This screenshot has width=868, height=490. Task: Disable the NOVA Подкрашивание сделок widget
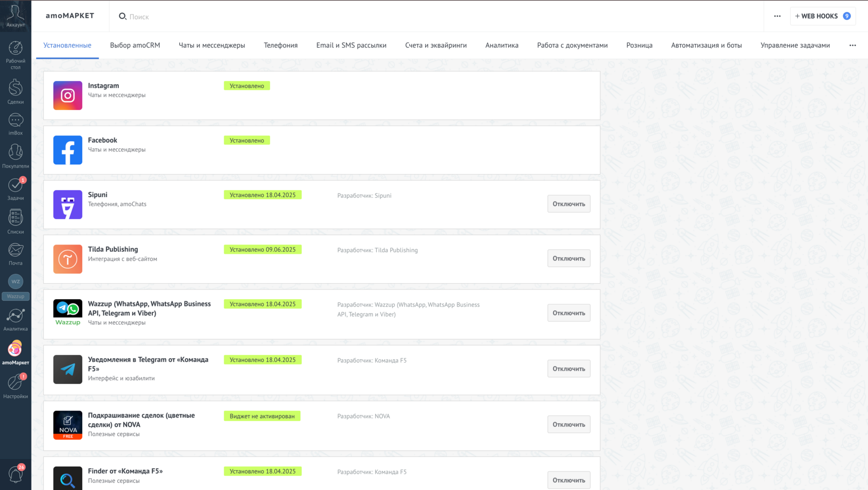click(x=569, y=425)
